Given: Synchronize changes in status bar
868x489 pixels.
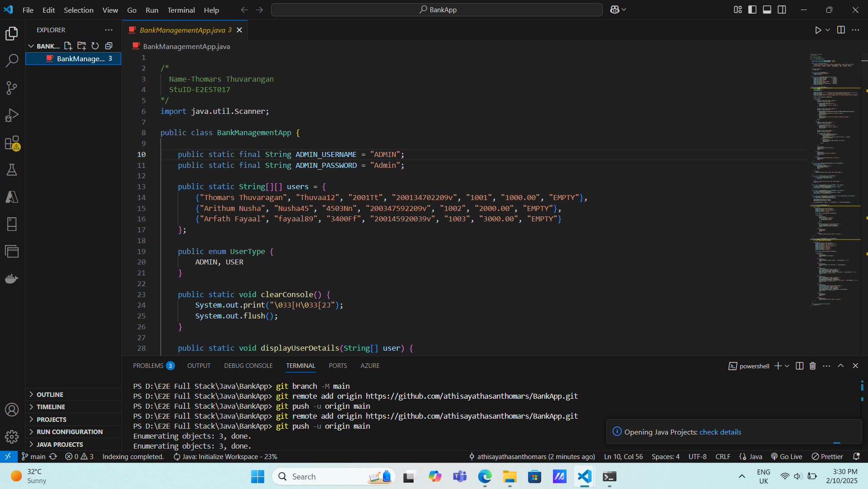Looking at the screenshot, I should coord(53,456).
